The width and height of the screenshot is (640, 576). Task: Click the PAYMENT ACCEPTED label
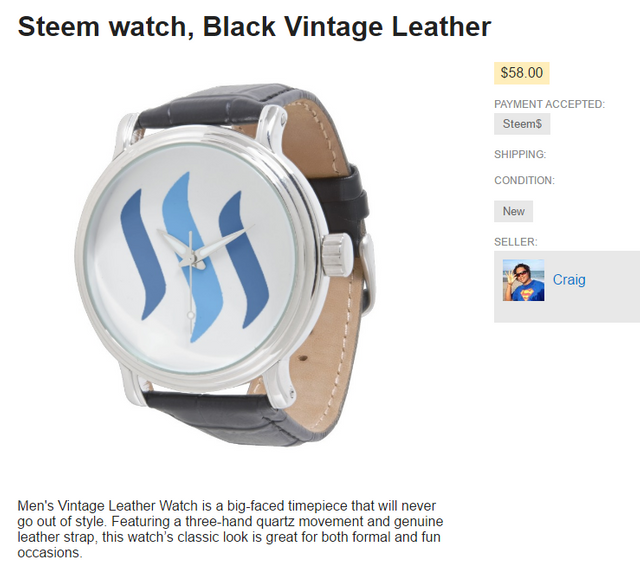[549, 104]
